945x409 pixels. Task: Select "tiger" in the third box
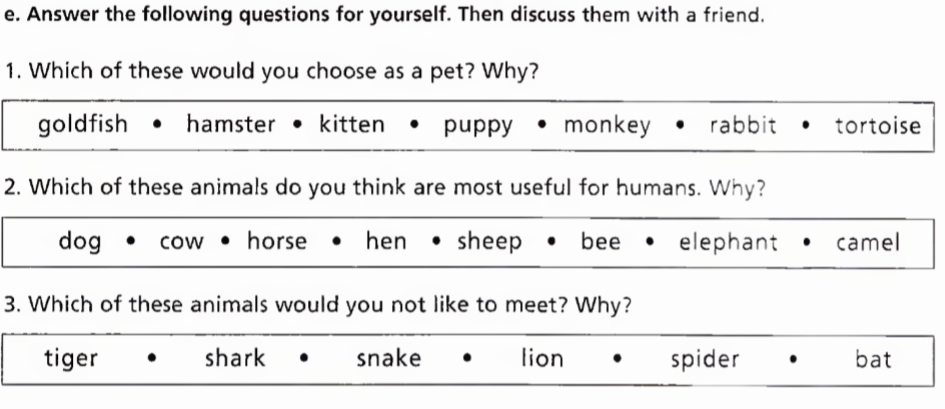71,359
